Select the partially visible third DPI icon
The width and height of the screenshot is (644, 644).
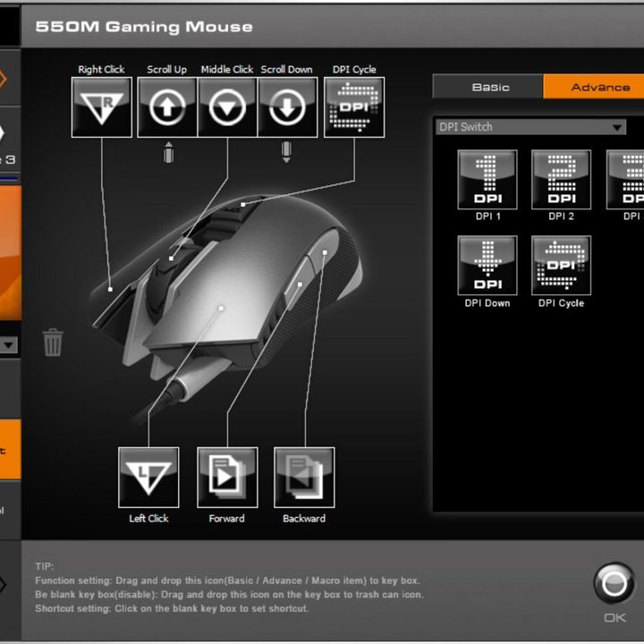tap(625, 180)
